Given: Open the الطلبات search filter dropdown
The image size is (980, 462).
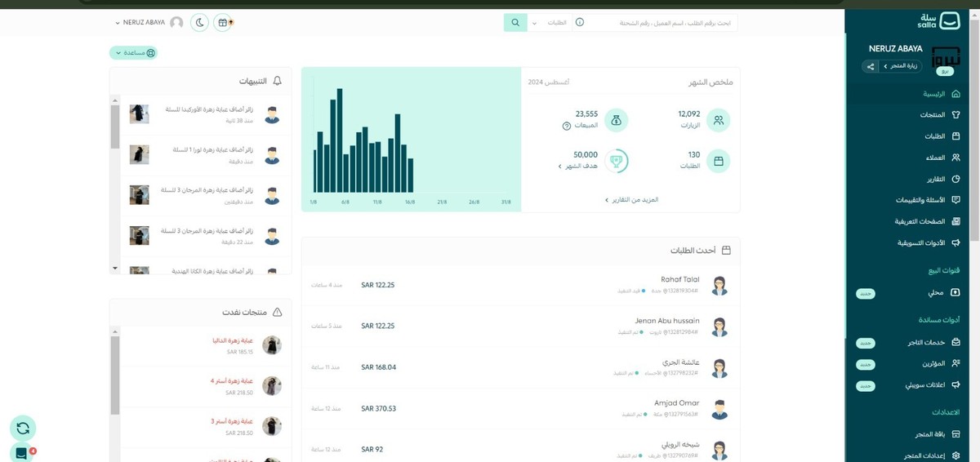Looking at the screenshot, I should click(x=549, y=22).
